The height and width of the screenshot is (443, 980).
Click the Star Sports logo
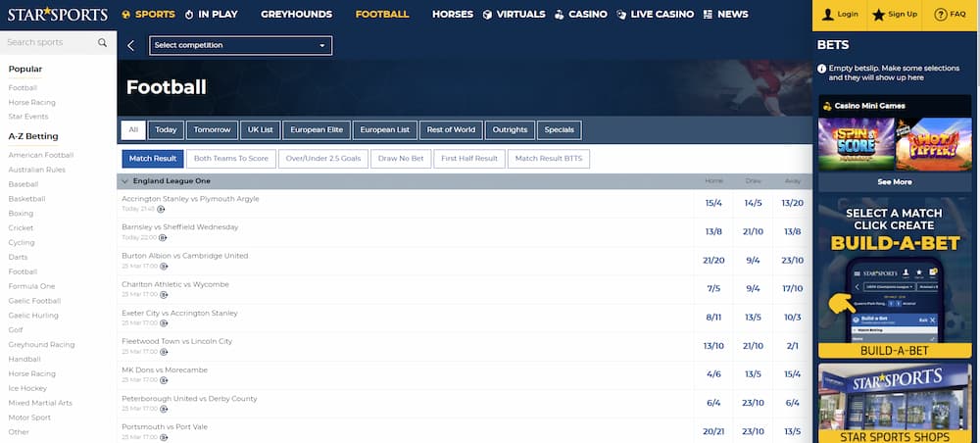pos(55,15)
